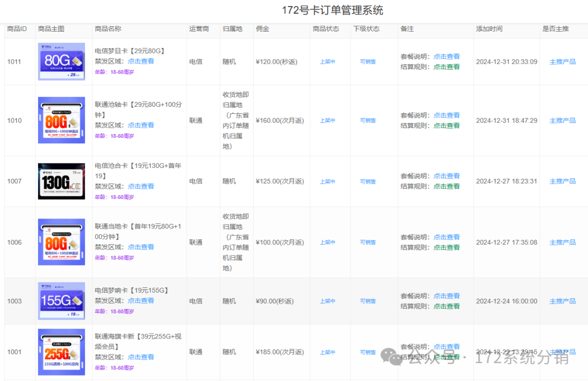Click 可销售 status for product 1010
The width and height of the screenshot is (588, 381).
[x=367, y=121]
